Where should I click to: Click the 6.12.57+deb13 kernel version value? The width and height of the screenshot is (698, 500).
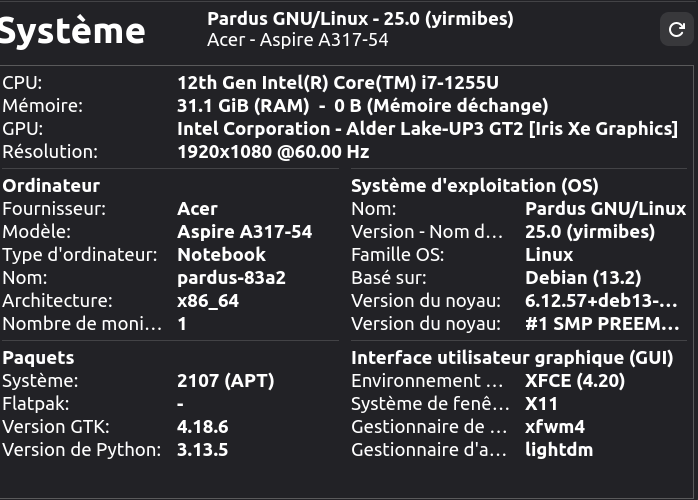point(602,301)
